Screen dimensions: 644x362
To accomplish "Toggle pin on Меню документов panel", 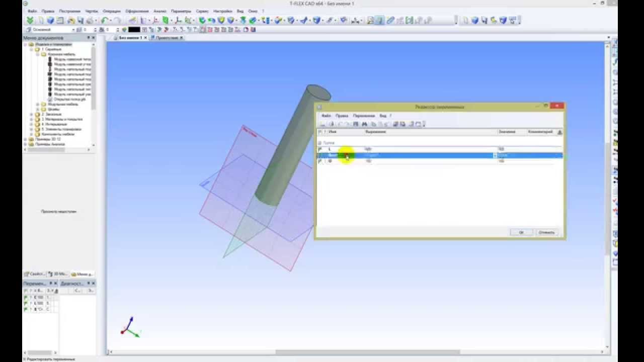I will (x=89, y=38).
